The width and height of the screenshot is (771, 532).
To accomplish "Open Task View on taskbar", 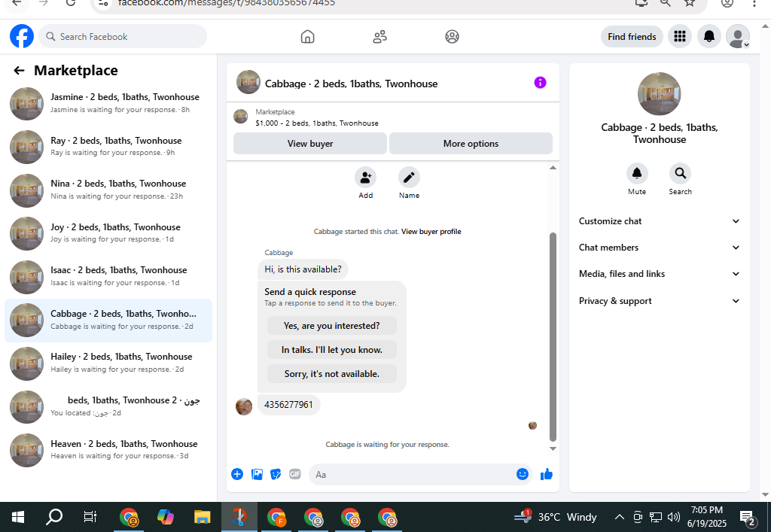I will (90, 517).
